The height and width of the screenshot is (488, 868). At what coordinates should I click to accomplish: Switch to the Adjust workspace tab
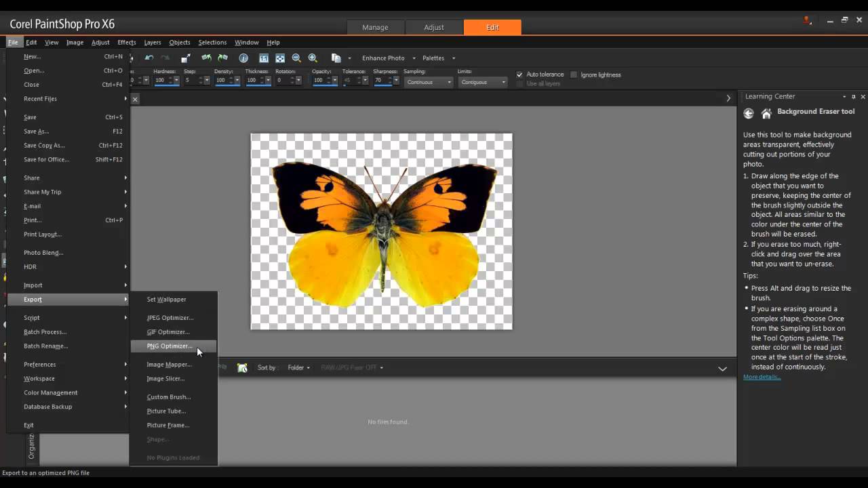pos(433,27)
